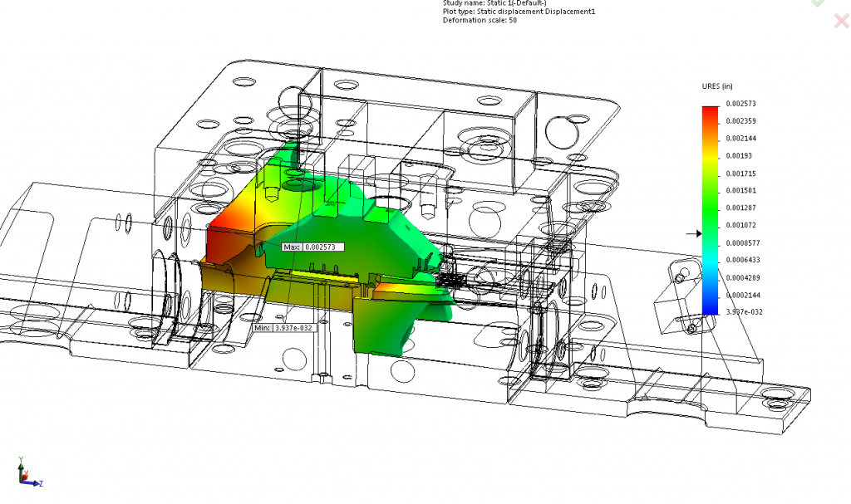Select the Z axis arrow of the triad
This screenshot has width=851, height=504.
click(x=37, y=482)
